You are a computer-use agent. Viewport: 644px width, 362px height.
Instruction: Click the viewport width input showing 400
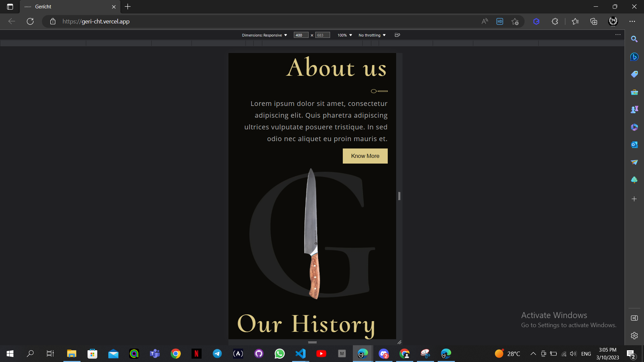(300, 35)
